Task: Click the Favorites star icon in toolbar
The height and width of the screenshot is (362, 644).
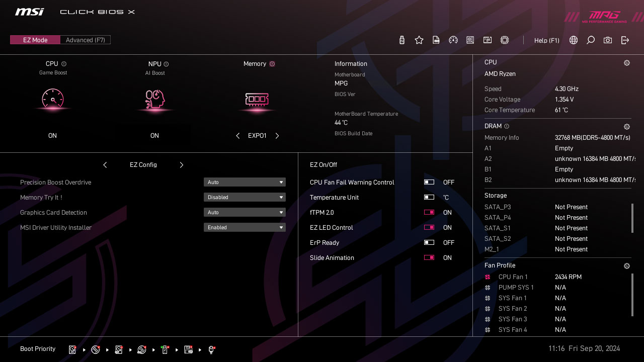Action: coord(419,40)
